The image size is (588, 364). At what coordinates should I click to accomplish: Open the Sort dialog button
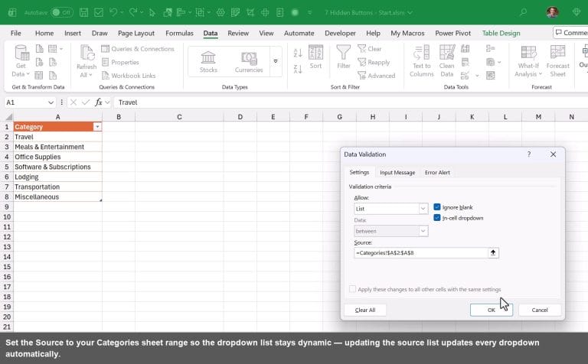315,57
